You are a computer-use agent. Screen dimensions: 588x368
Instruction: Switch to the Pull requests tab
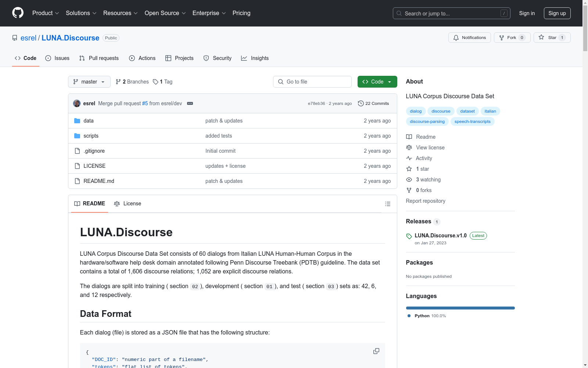coord(99,58)
